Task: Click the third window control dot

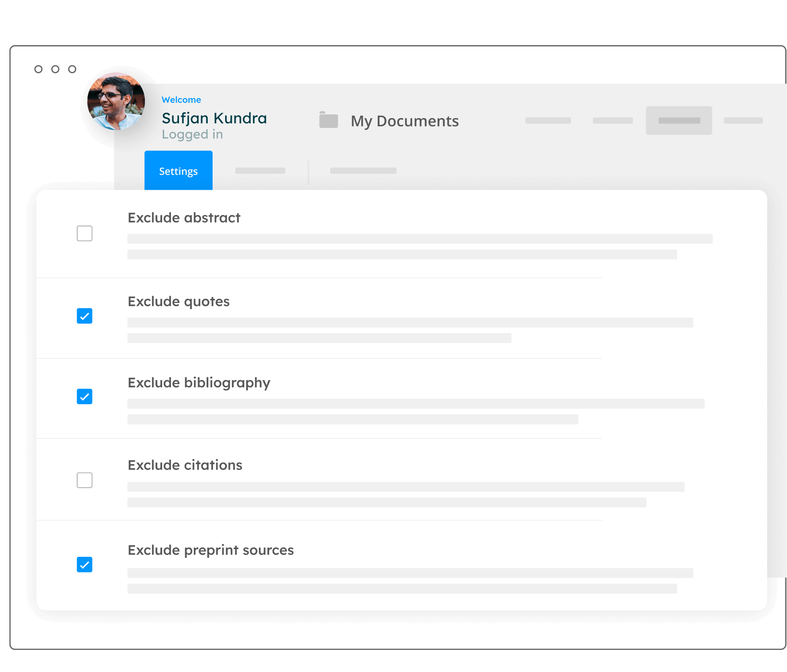Action: 72,69
